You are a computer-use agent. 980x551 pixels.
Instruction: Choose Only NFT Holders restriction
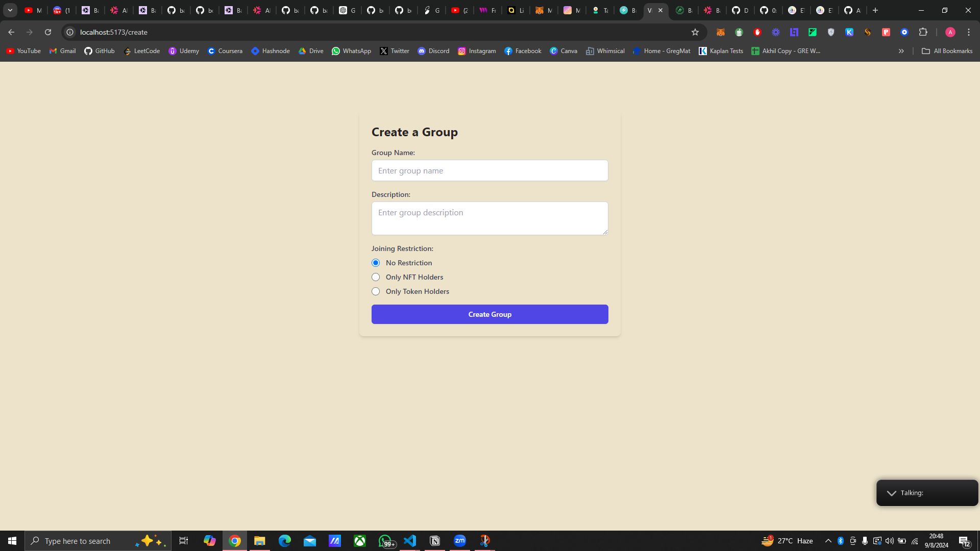tap(376, 277)
